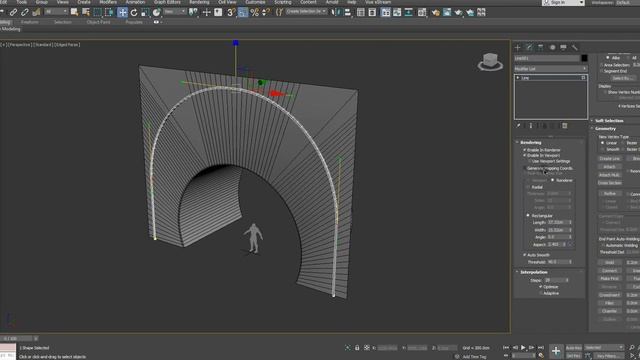
Task: Select the Radial radio button
Action: tap(528, 187)
